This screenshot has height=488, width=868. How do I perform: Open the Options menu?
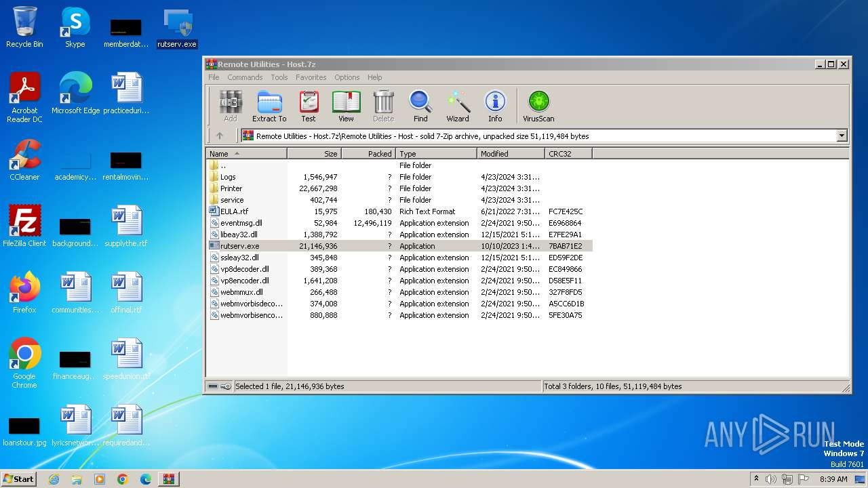pos(347,77)
